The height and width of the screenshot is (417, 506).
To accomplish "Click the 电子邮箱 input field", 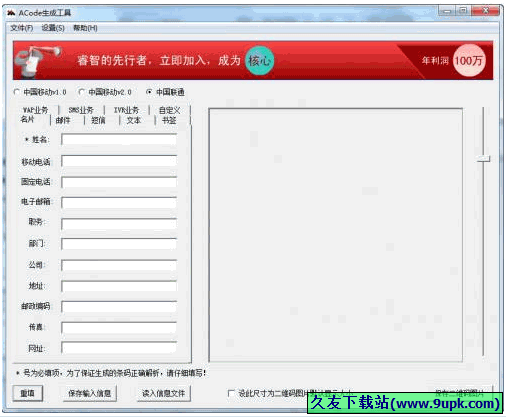I will point(119,202).
